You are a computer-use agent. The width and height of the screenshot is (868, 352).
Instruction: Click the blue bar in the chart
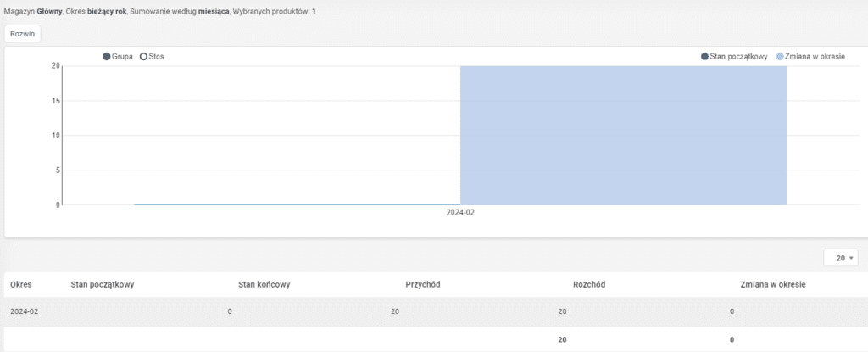[623, 136]
